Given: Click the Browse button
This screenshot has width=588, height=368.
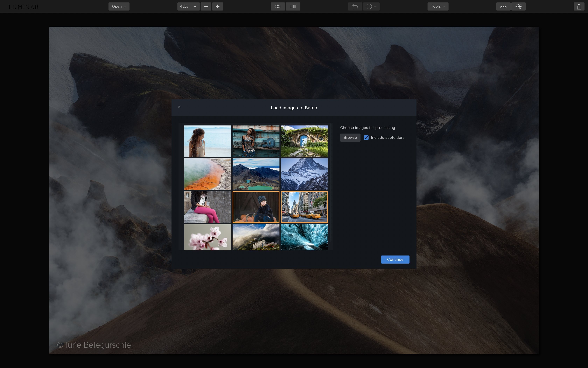Looking at the screenshot, I should coord(350,138).
